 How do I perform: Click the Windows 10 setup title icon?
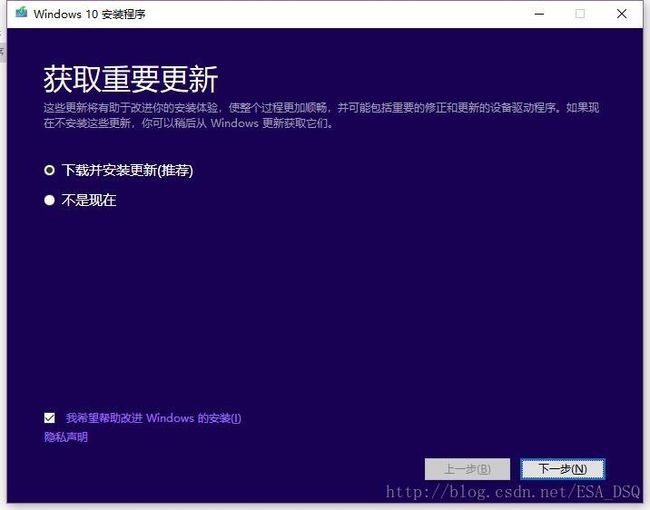click(x=21, y=13)
